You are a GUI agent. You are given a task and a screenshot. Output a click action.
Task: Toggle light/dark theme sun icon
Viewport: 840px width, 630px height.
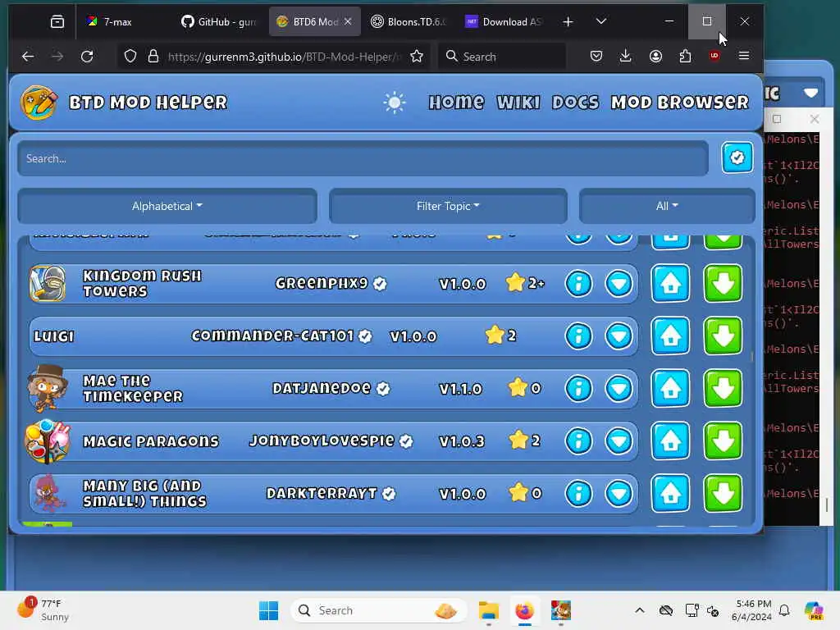(x=395, y=103)
